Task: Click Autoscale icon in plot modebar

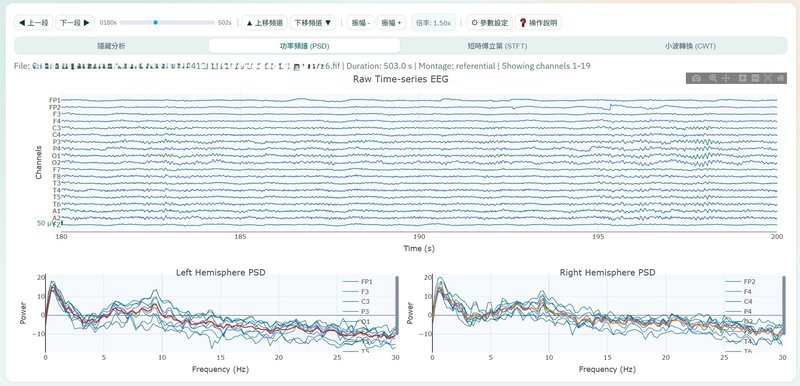Action: [x=768, y=78]
